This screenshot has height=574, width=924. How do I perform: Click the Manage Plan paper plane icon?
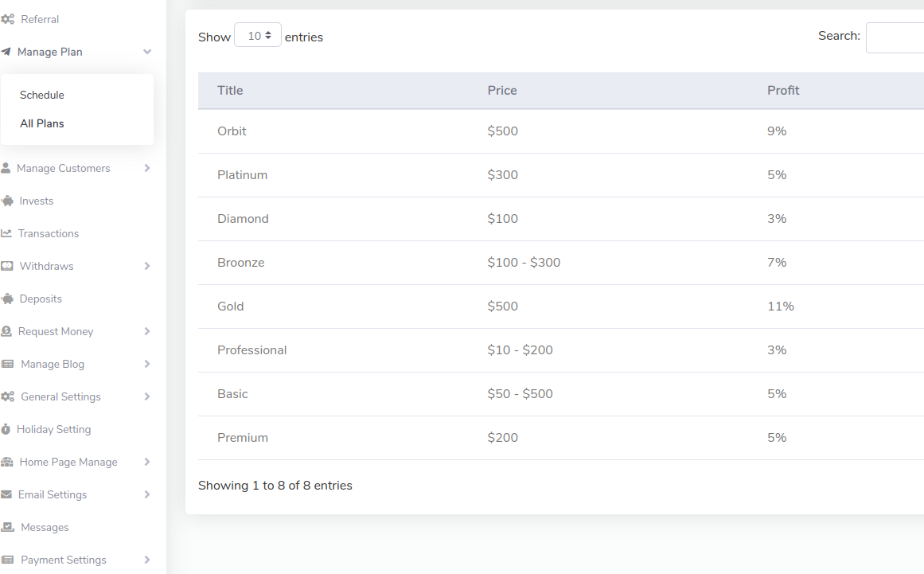click(x=6, y=52)
